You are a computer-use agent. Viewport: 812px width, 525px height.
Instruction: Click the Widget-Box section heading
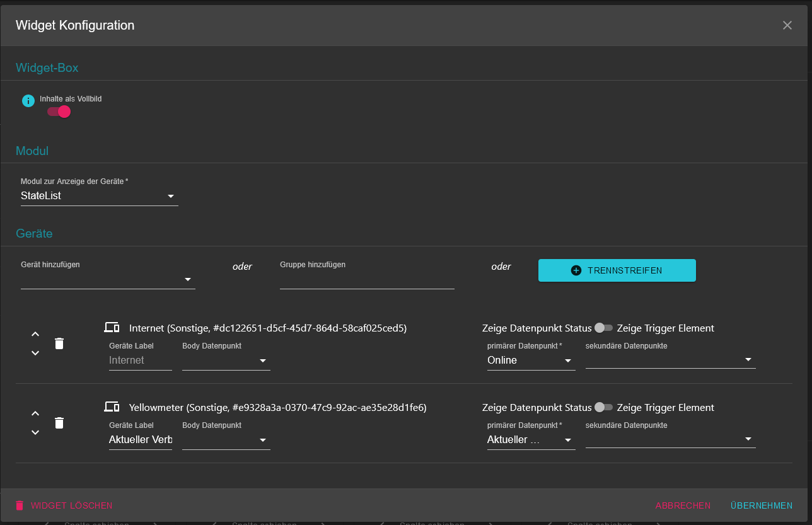pos(47,67)
